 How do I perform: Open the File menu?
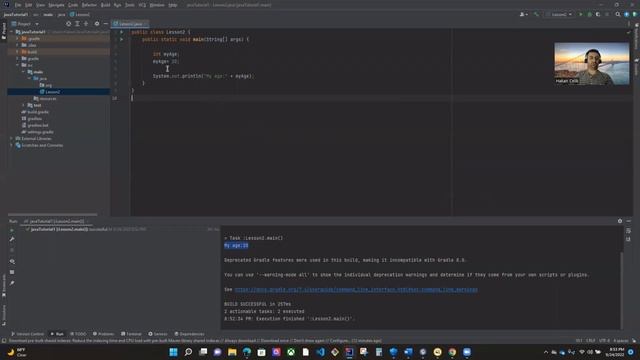coord(18,5)
